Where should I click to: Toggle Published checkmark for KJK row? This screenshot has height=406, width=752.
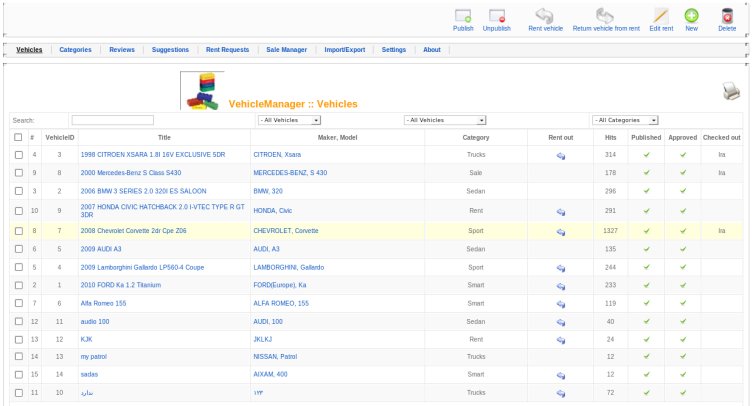[646, 339]
